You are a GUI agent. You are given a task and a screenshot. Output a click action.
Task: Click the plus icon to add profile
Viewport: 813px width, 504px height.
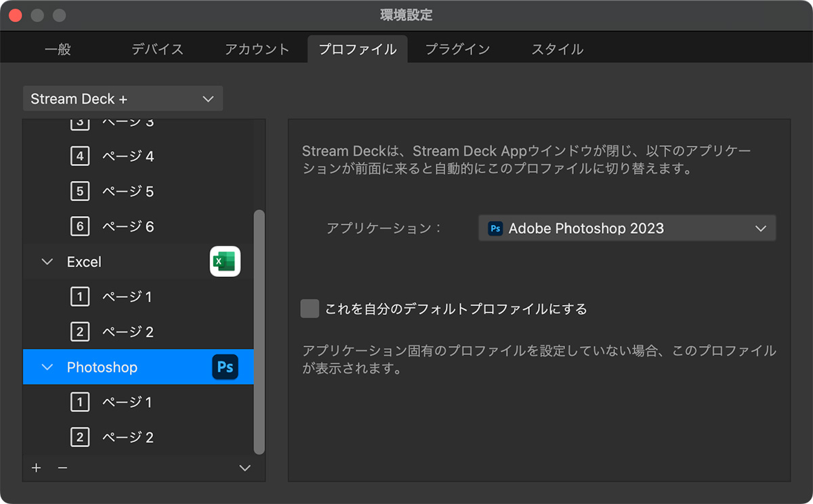click(x=37, y=468)
